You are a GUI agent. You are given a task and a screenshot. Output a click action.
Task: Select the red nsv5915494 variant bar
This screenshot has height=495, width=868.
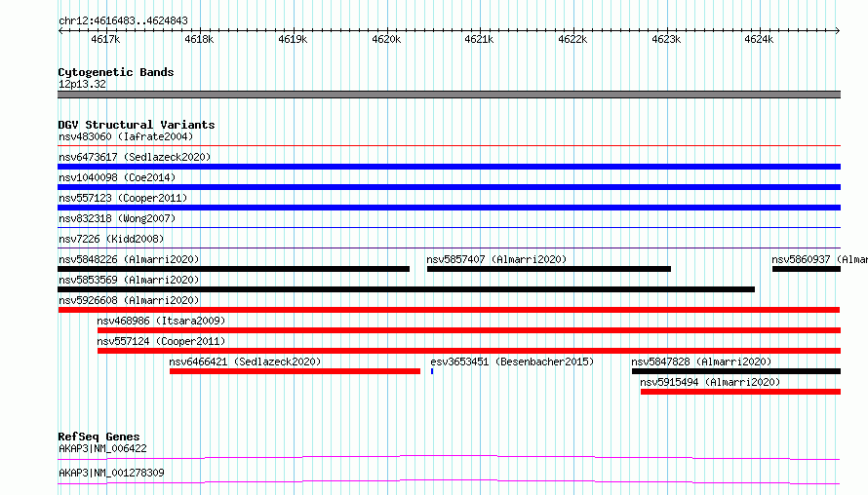tap(740, 392)
